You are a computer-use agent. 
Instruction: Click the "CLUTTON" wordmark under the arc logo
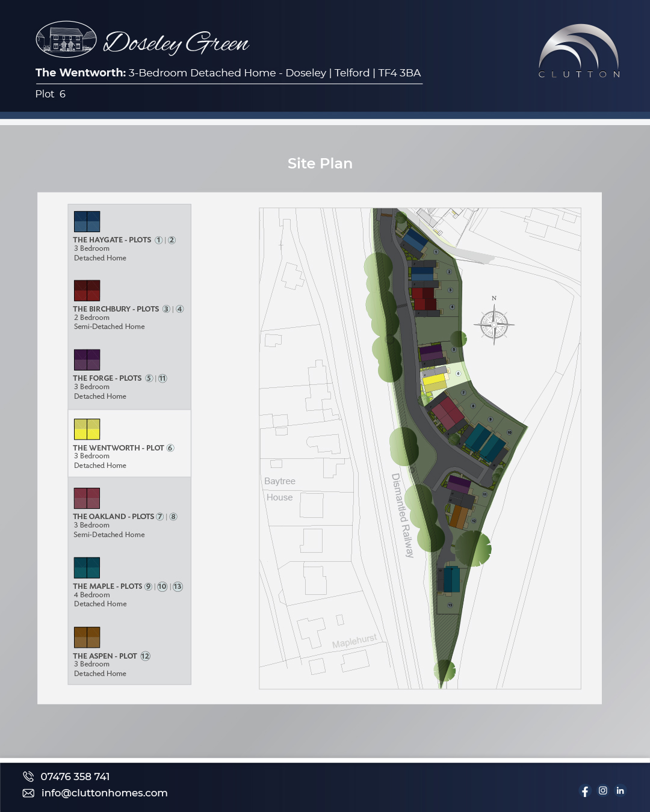point(580,75)
